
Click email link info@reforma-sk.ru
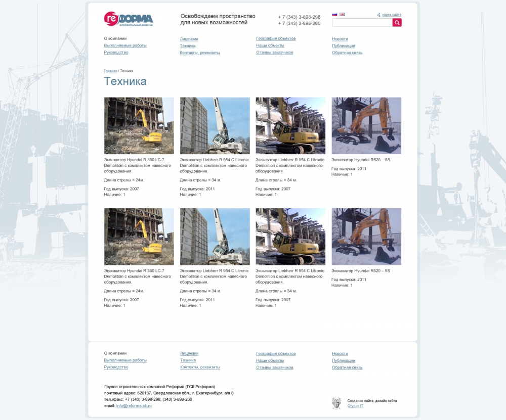pos(134,406)
